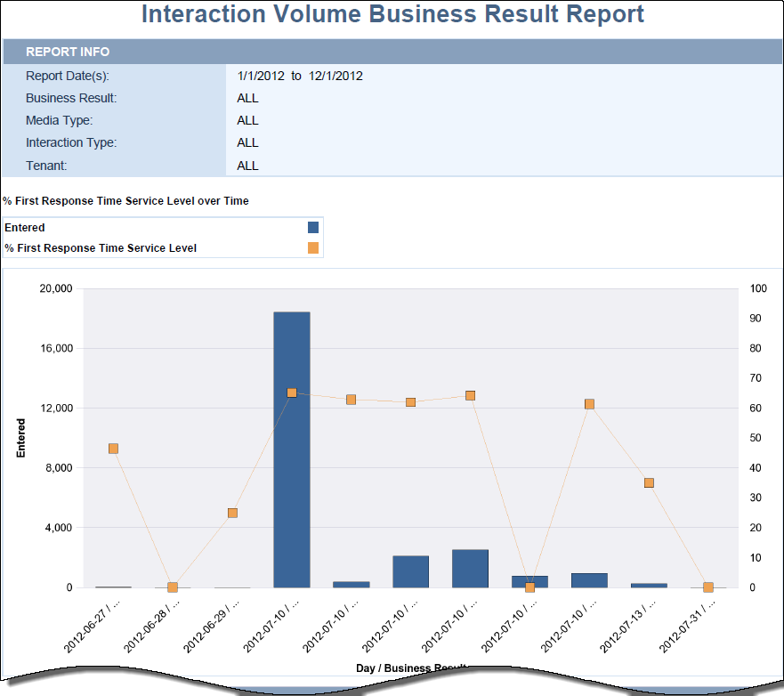This screenshot has width=784, height=696.
Task: Click the orange marker above 2012-06-29
Action: click(232, 513)
